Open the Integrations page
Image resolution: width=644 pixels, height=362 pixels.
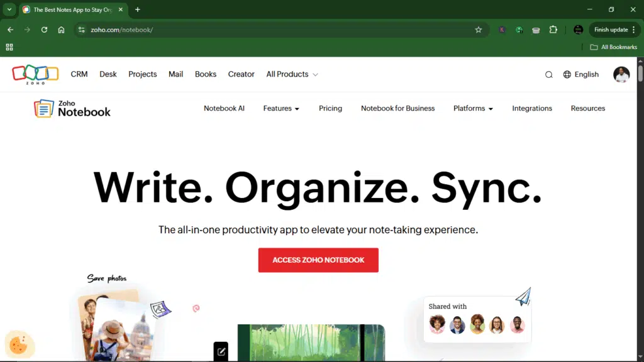pyautogui.click(x=532, y=108)
